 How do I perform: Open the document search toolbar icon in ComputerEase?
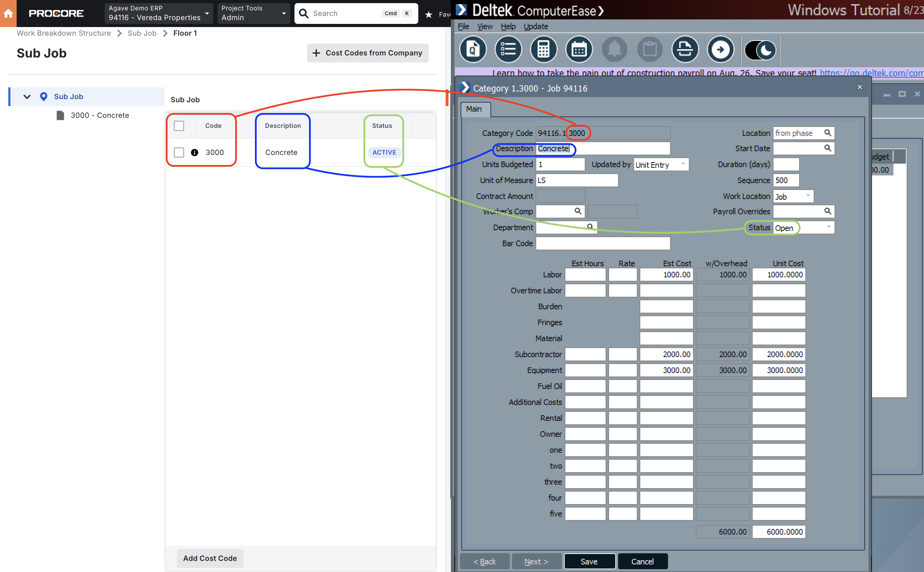click(x=473, y=49)
